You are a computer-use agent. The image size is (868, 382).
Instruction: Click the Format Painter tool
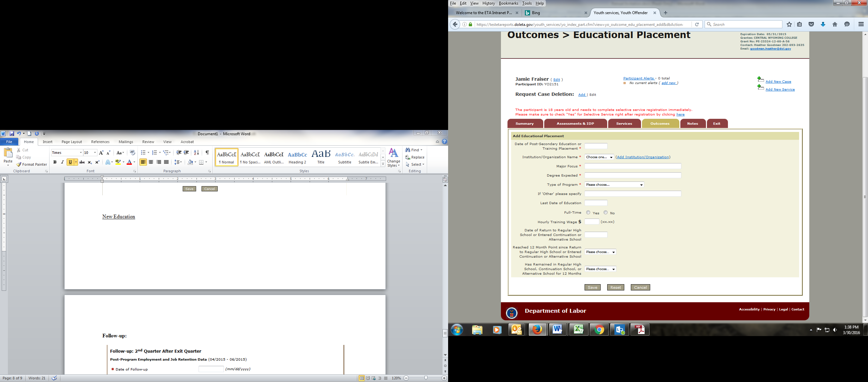[32, 164]
